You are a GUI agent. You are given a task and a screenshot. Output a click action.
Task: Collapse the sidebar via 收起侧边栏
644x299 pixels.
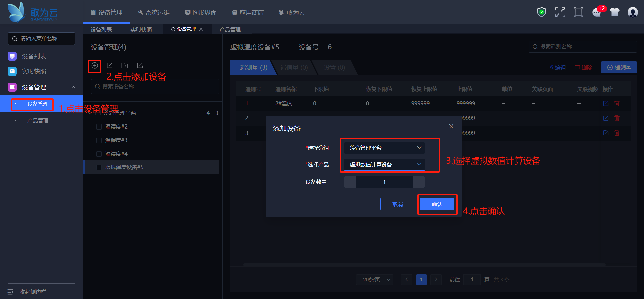[27, 292]
